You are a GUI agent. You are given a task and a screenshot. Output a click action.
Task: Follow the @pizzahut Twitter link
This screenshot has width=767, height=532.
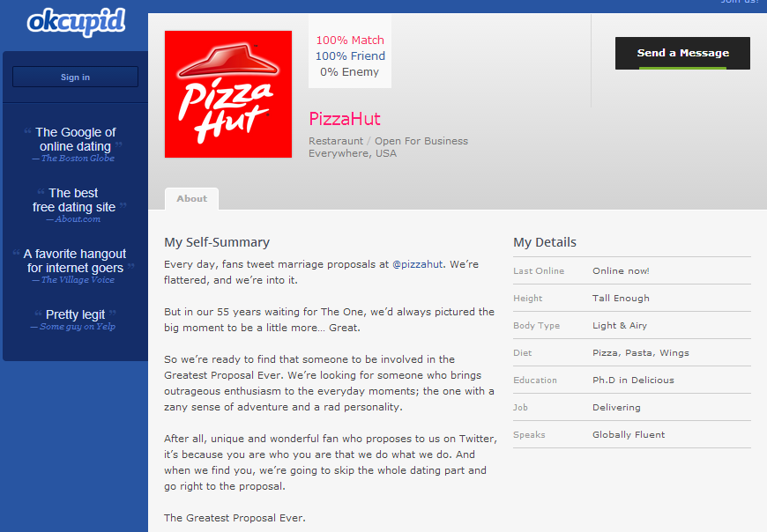tap(417, 263)
